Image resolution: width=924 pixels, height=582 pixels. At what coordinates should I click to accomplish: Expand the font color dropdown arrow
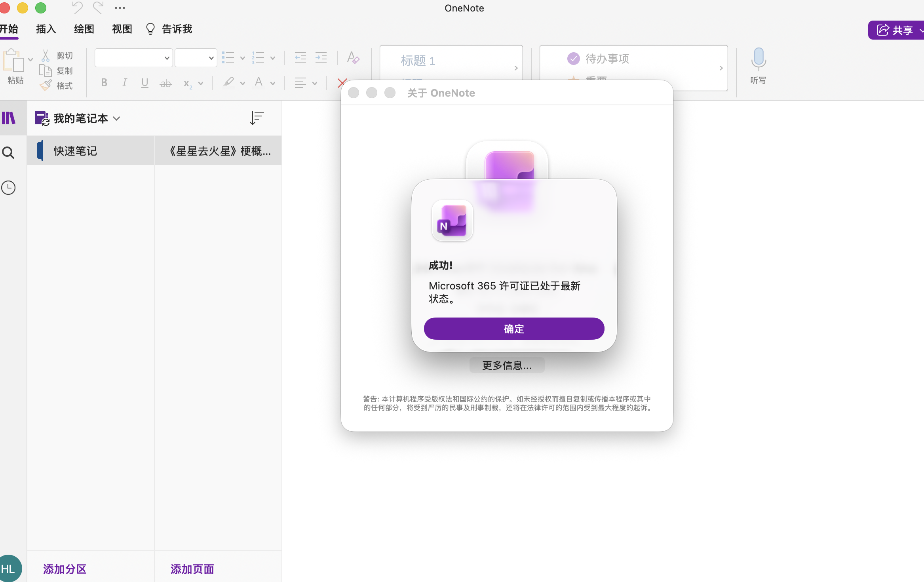point(273,84)
